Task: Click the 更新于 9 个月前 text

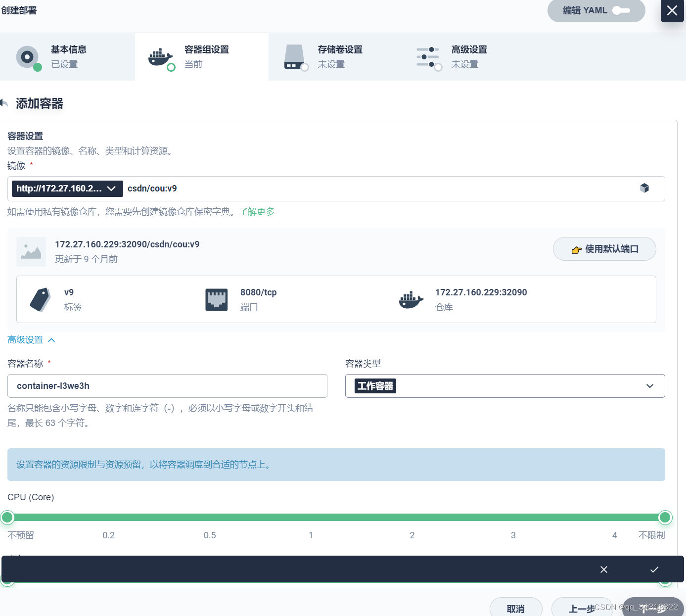Action: (x=86, y=259)
